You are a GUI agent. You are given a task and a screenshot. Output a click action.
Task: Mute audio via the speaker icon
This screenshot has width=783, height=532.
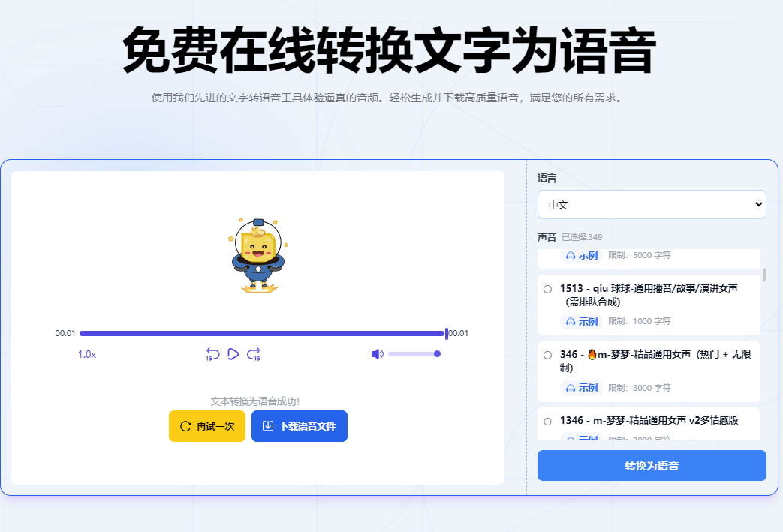click(377, 353)
